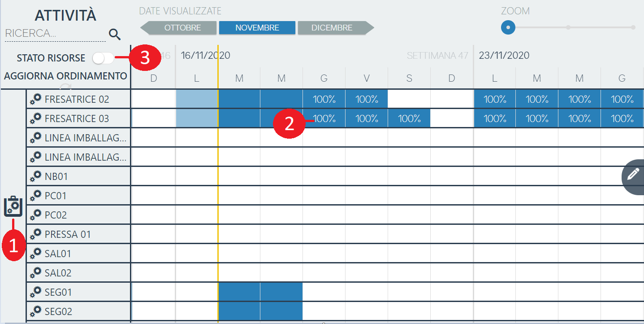Click FRESATRICE 03 Saturday 100% cell
Image resolution: width=644 pixels, height=324 pixels.
[x=409, y=118]
